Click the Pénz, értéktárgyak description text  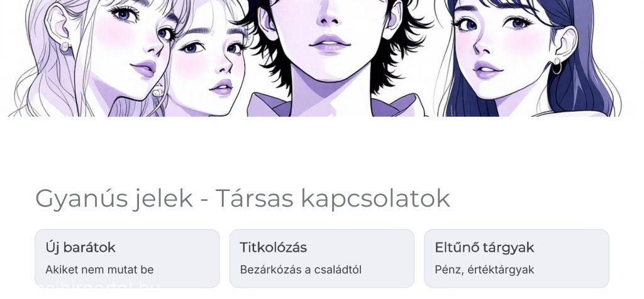(x=484, y=270)
